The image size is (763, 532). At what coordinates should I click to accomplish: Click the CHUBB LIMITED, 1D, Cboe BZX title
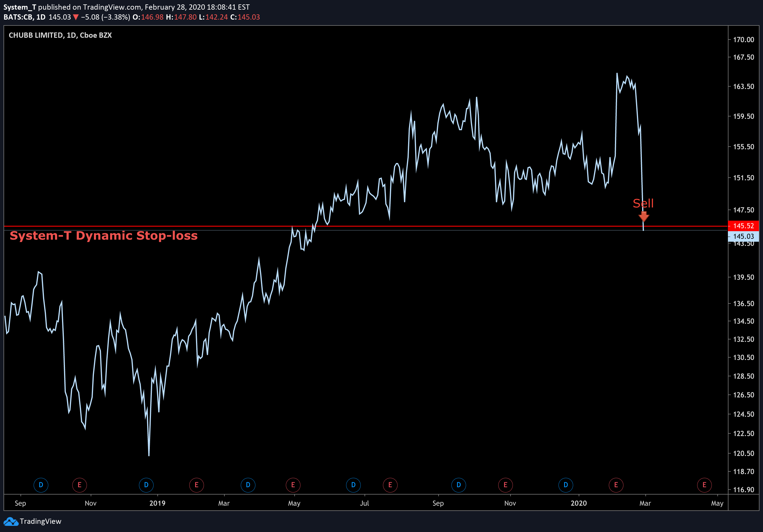[x=60, y=35]
